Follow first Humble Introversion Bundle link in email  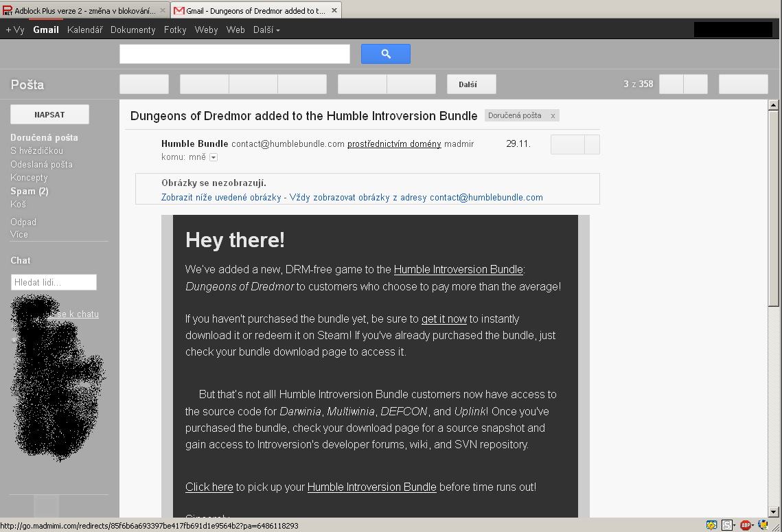(459, 270)
